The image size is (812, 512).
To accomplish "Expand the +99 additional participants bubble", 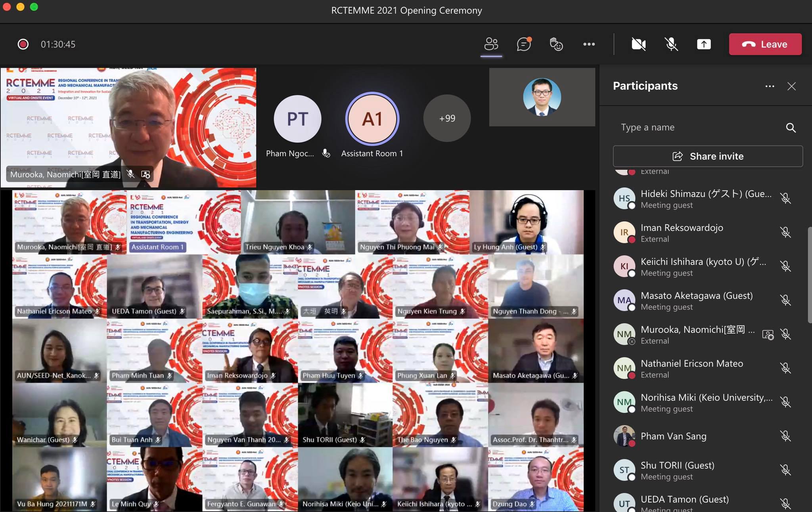I will [x=447, y=118].
